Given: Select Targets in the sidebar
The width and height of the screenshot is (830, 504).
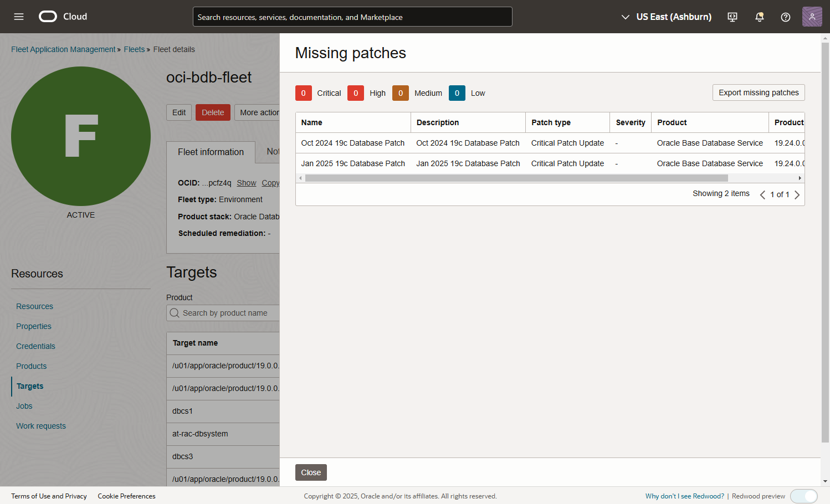Looking at the screenshot, I should coord(30,386).
